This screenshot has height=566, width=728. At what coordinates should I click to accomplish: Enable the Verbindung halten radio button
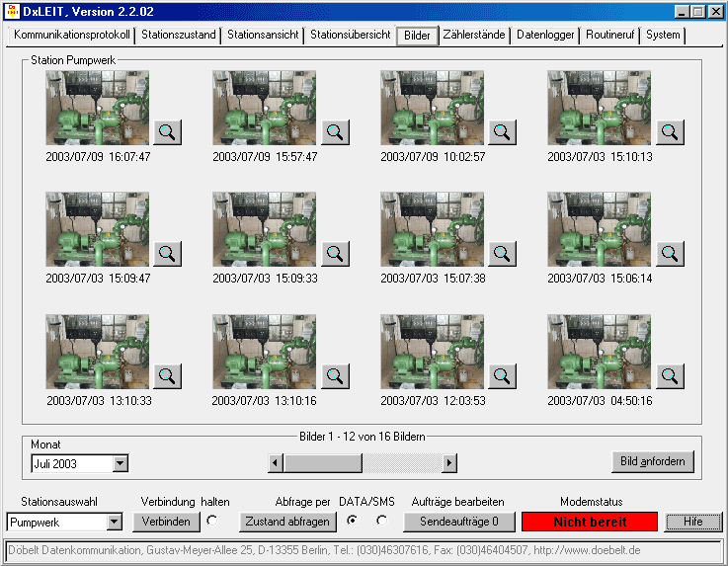[x=211, y=521]
